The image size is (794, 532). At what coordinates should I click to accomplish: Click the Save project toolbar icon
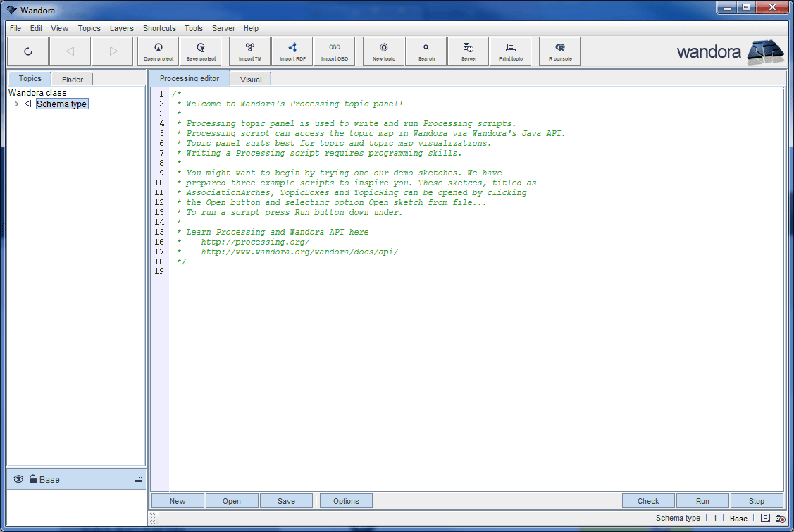[x=201, y=50]
